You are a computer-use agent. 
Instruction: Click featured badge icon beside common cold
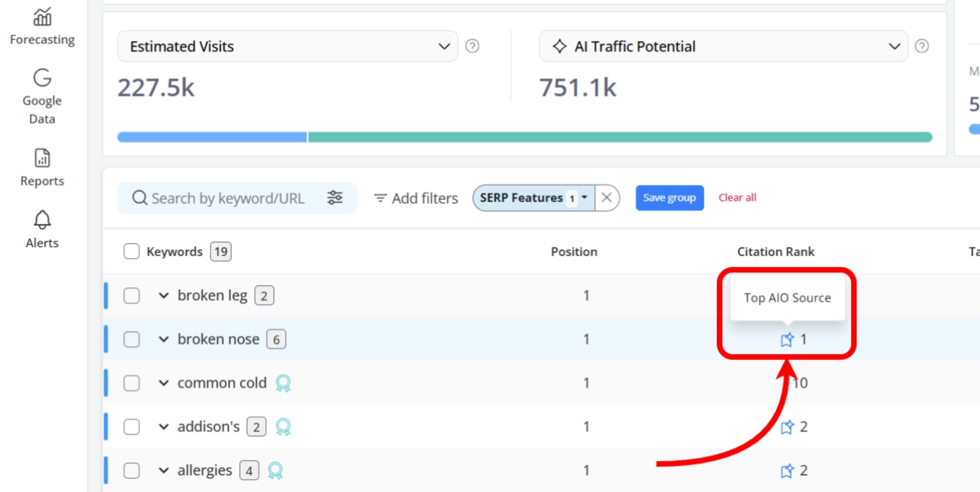click(283, 383)
